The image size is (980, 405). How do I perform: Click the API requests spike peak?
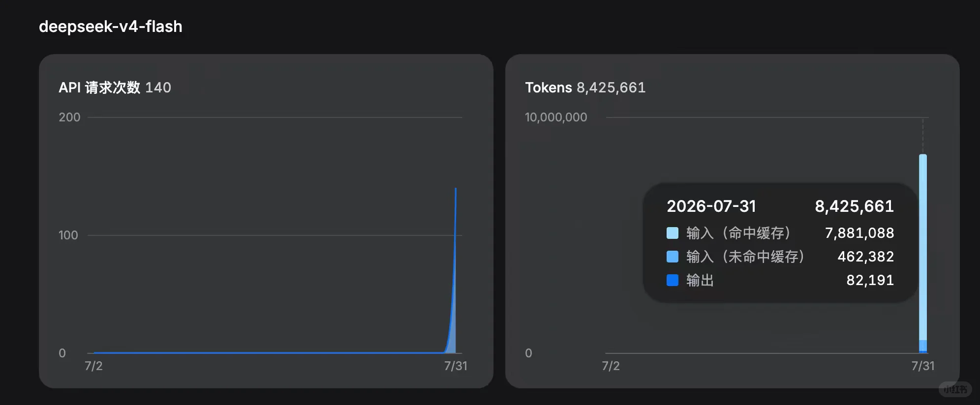(456, 189)
